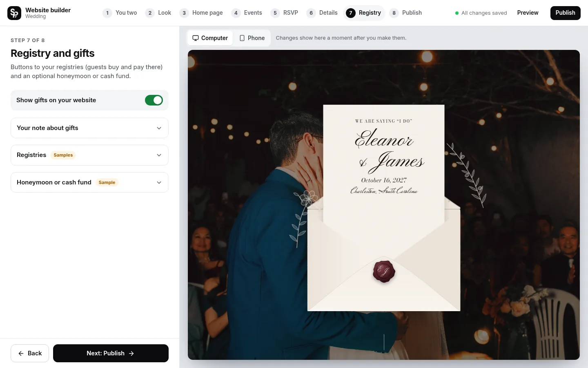Image resolution: width=588 pixels, height=368 pixels.
Task: Switch to the Home page step
Action: 201,13
